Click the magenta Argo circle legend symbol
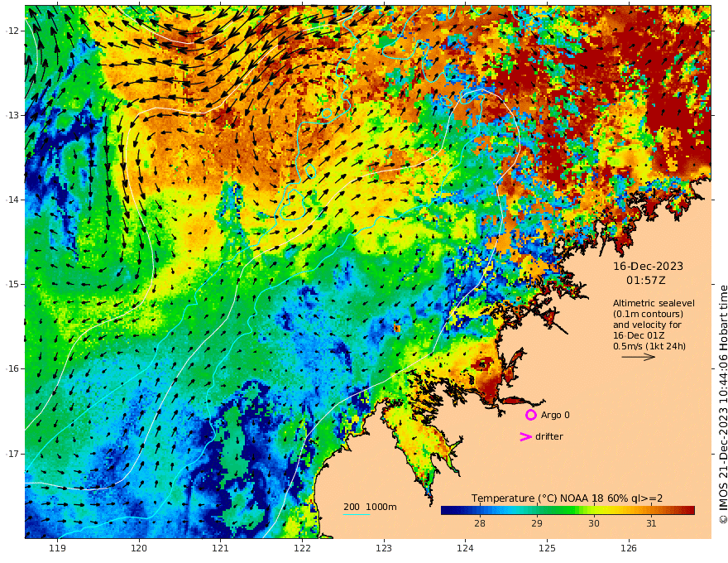Image resolution: width=728 pixels, height=563 pixels. point(530,415)
